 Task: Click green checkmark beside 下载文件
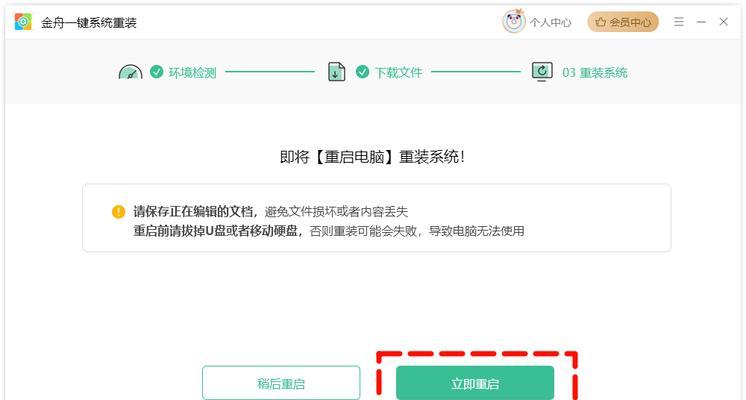[x=363, y=72]
